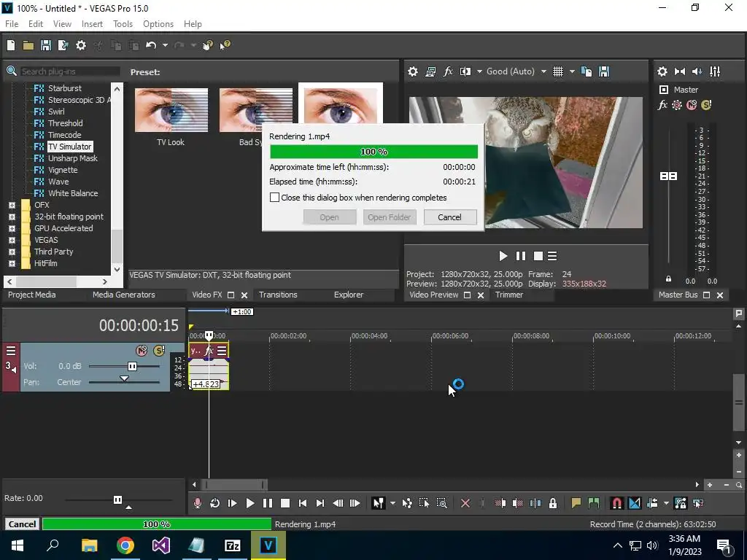Viewport: 747px width, 560px height.
Task: Expand the VEGAS folder in plug-in tree
Action: click(12, 241)
